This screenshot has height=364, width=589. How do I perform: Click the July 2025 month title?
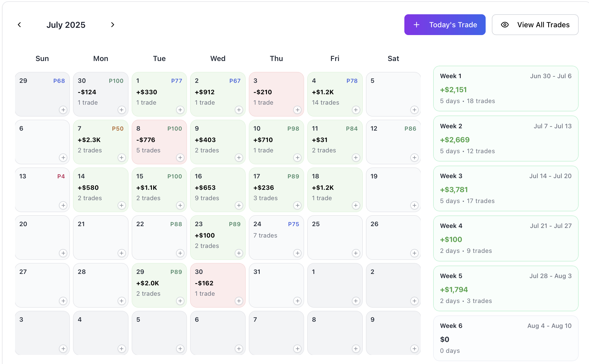[x=66, y=24]
